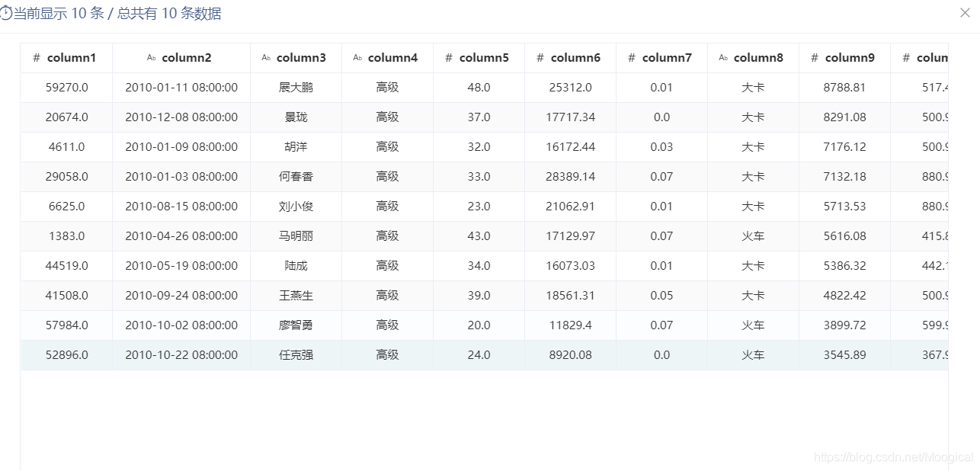Click the name cell 任克强
The image size is (980, 471).
point(296,355)
